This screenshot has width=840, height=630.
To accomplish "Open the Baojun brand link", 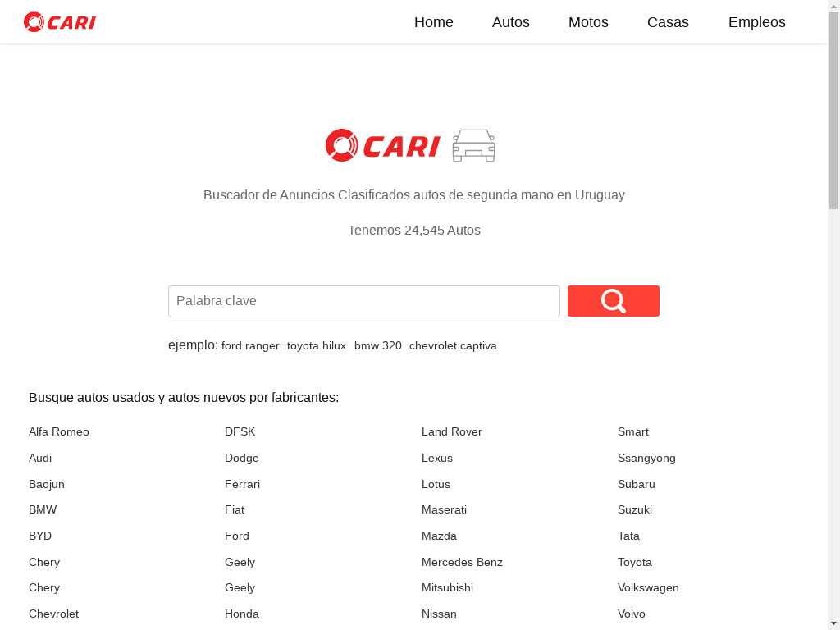I will point(47,484).
